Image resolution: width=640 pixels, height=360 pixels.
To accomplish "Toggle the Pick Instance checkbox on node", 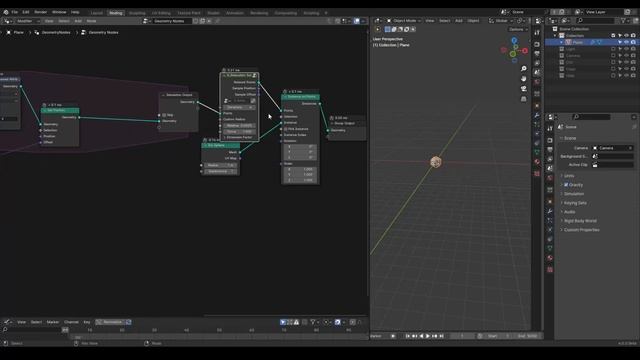I will [x=285, y=129].
